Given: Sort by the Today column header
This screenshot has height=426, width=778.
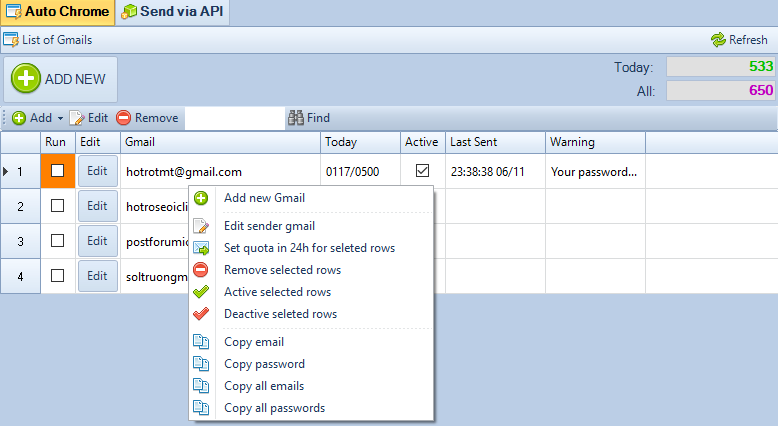Looking at the screenshot, I should pos(360,142).
